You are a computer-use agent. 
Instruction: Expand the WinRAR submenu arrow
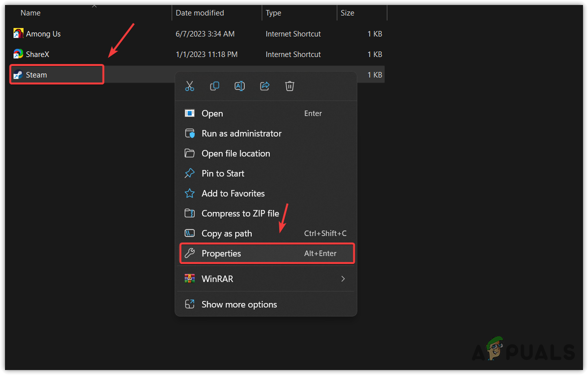pyautogui.click(x=343, y=278)
